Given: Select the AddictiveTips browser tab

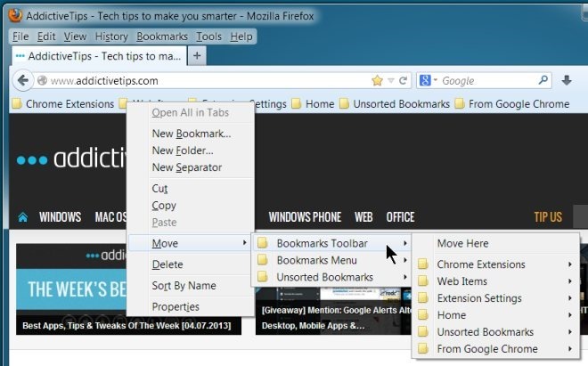Looking at the screenshot, I should click(x=99, y=56).
